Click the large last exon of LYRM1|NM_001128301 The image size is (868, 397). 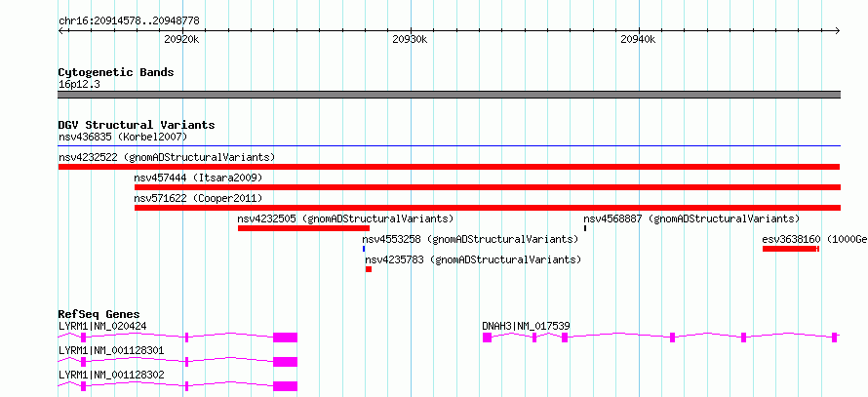[x=285, y=362]
